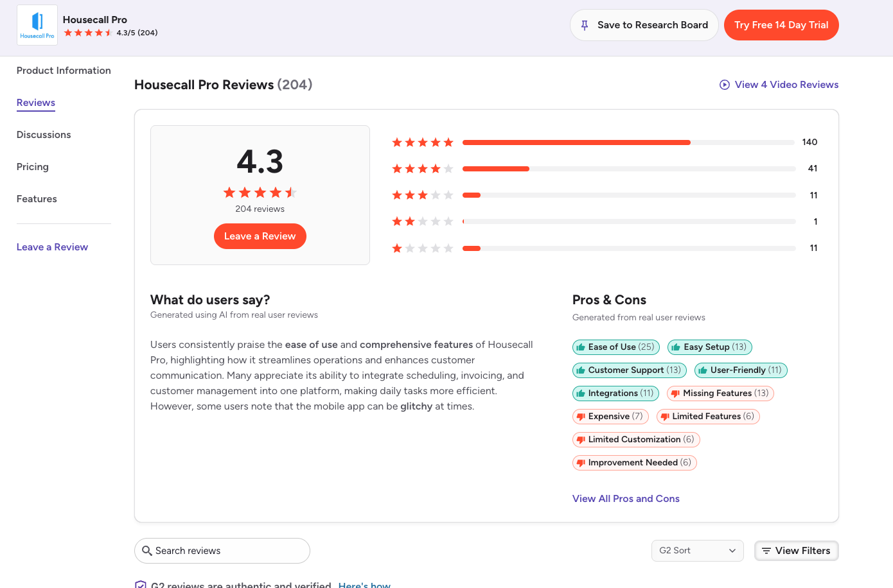This screenshot has height=588, width=893.
Task: Click thumbs-down icon on Improvement Needed
Action: point(581,463)
